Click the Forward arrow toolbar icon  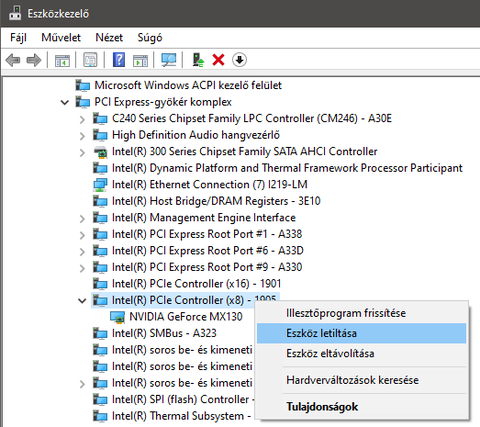pos(34,60)
